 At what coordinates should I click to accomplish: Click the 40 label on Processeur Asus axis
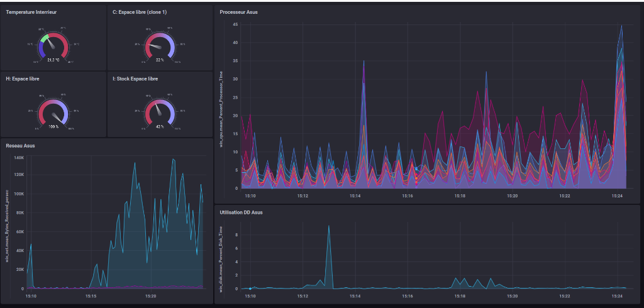235,43
